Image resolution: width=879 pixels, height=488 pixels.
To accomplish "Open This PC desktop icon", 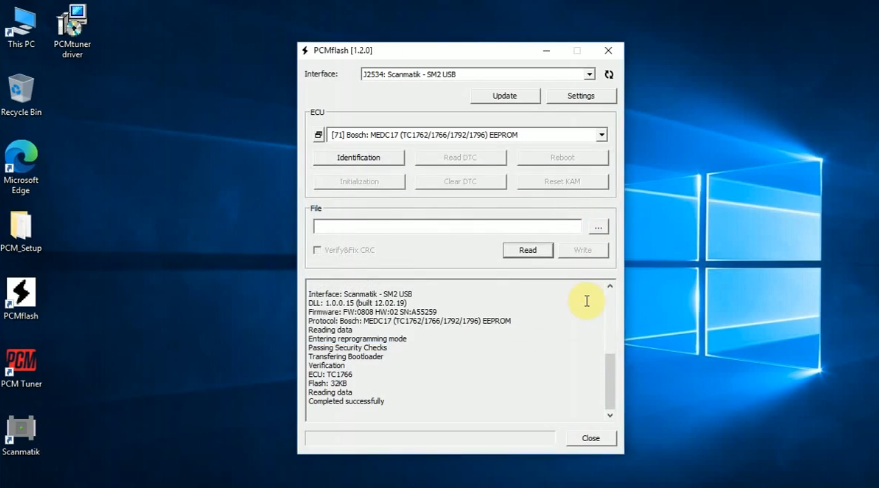I will point(21,27).
